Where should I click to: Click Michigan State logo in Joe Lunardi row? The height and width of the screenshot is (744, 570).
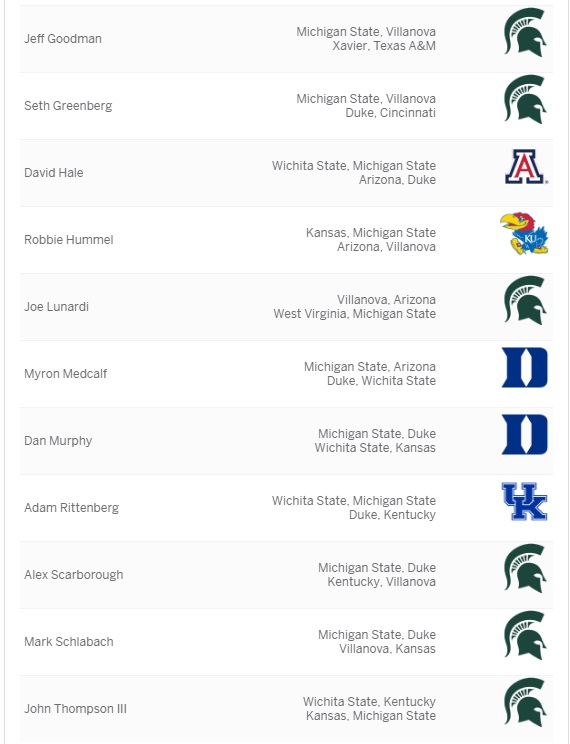pos(525,300)
